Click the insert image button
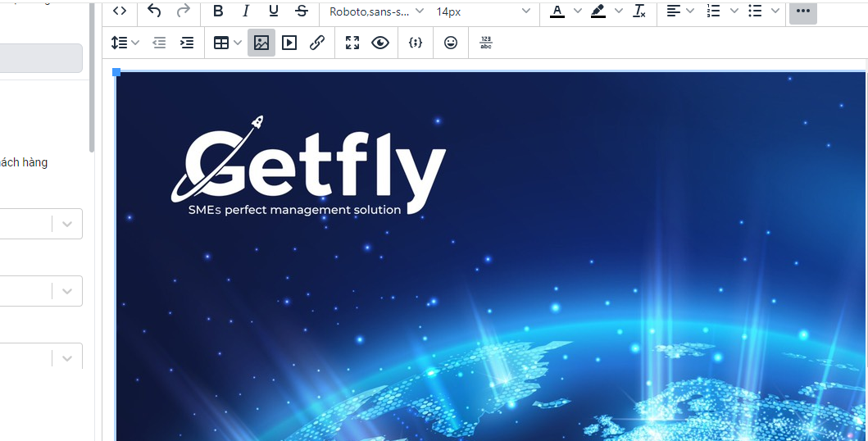 coord(261,43)
